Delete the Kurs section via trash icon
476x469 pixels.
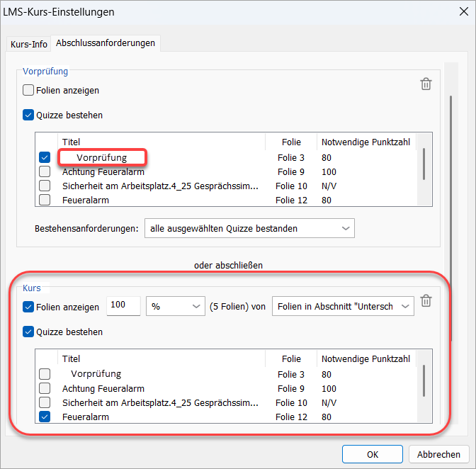[x=426, y=302]
